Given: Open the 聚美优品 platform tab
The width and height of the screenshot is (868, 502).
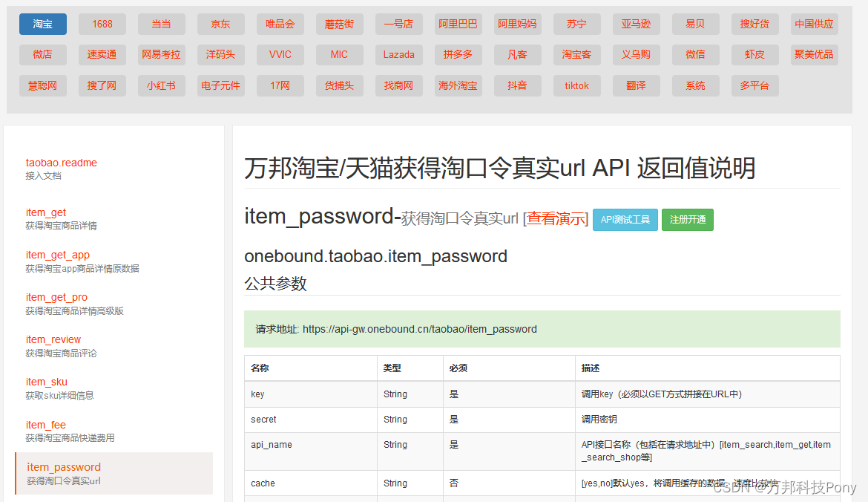Looking at the screenshot, I should click(x=814, y=54).
